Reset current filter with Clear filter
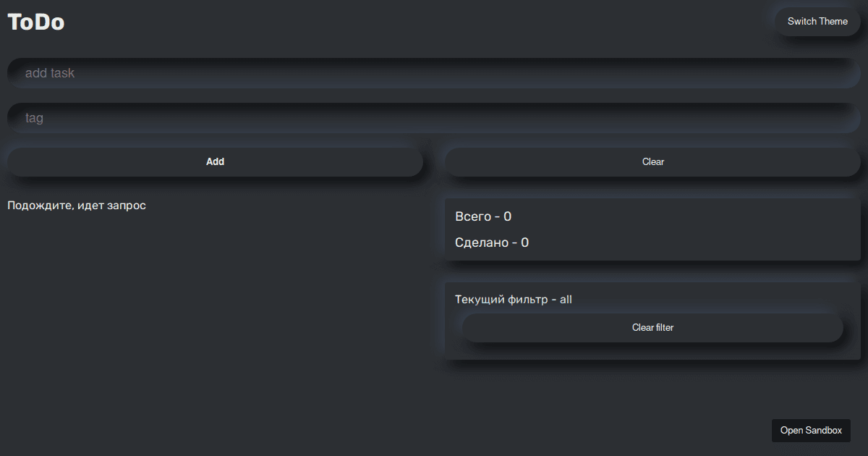Image resolution: width=868 pixels, height=456 pixels. tap(652, 327)
